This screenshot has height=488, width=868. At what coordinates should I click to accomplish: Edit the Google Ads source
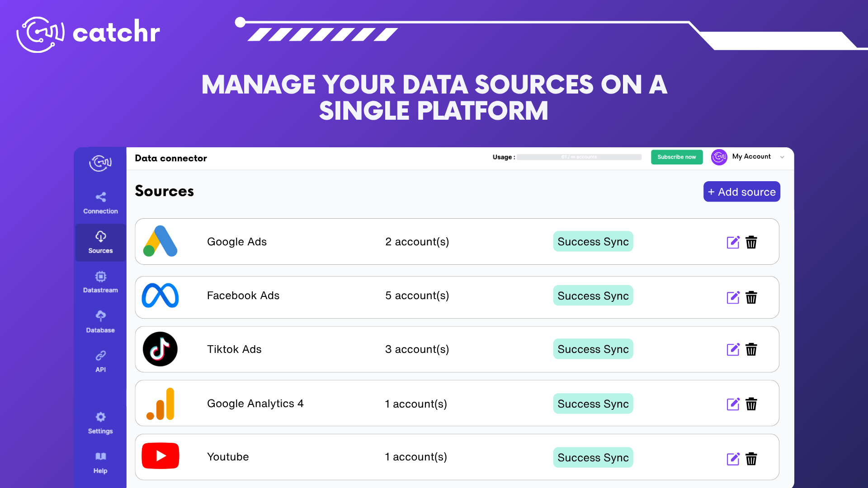click(733, 242)
